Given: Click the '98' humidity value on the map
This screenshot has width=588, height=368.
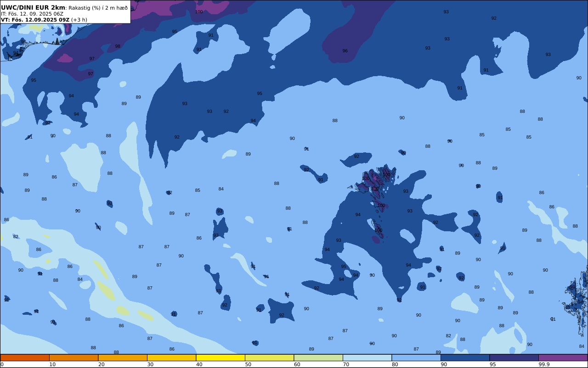Looking at the screenshot, I should tap(118, 46).
